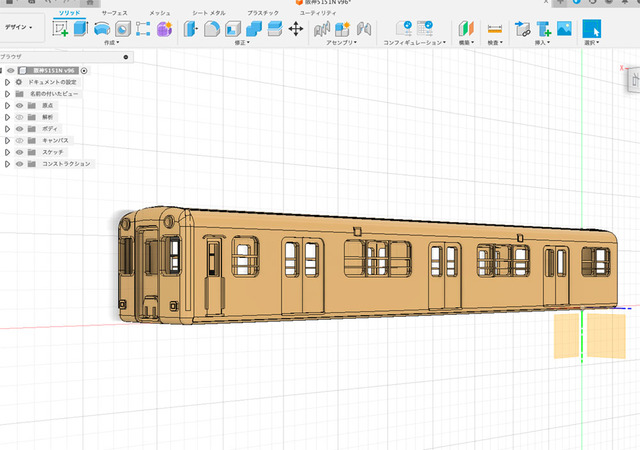This screenshot has height=450, width=640.
Task: Expand the スケッチ folder
Action: (x=7, y=152)
